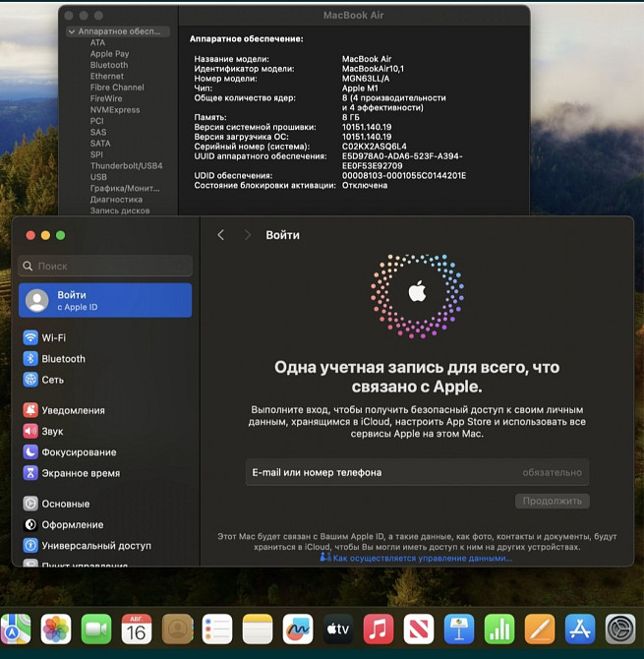Screen dimensions: 644x659
Task: Open the Сеть network settings
Action: point(43,380)
